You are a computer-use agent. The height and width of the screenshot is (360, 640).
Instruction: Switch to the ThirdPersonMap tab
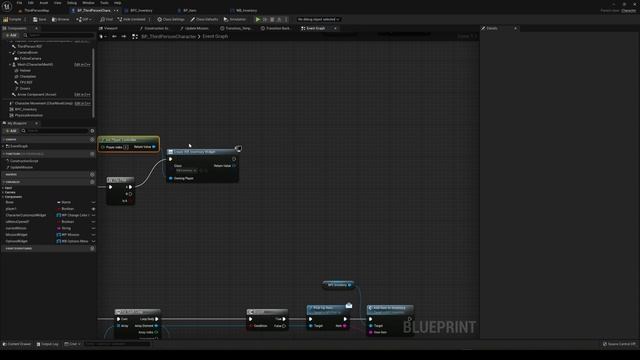click(36, 11)
